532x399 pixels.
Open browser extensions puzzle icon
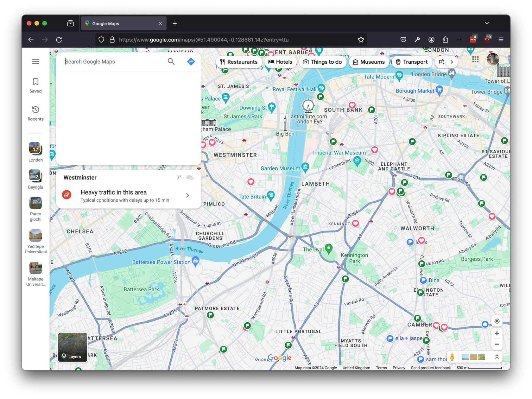445,40
